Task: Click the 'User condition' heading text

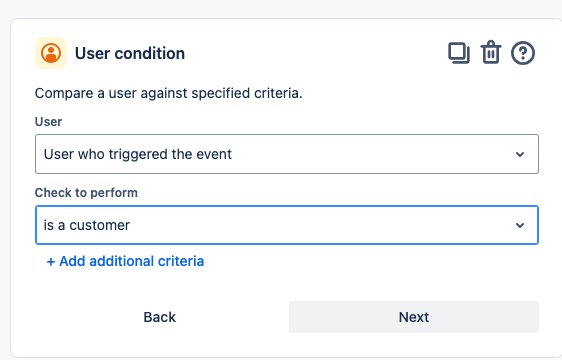Action: coord(130,53)
